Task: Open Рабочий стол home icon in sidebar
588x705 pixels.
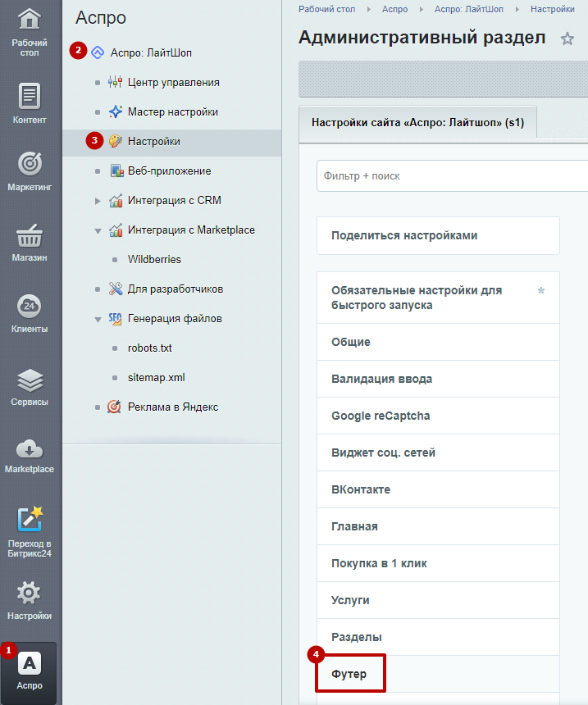Action: tap(30, 20)
